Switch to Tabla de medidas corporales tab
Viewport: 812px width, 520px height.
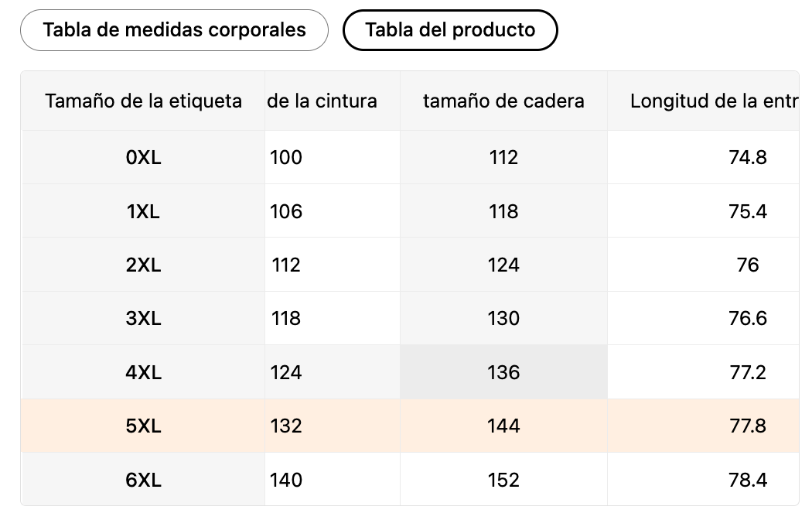coord(174,30)
